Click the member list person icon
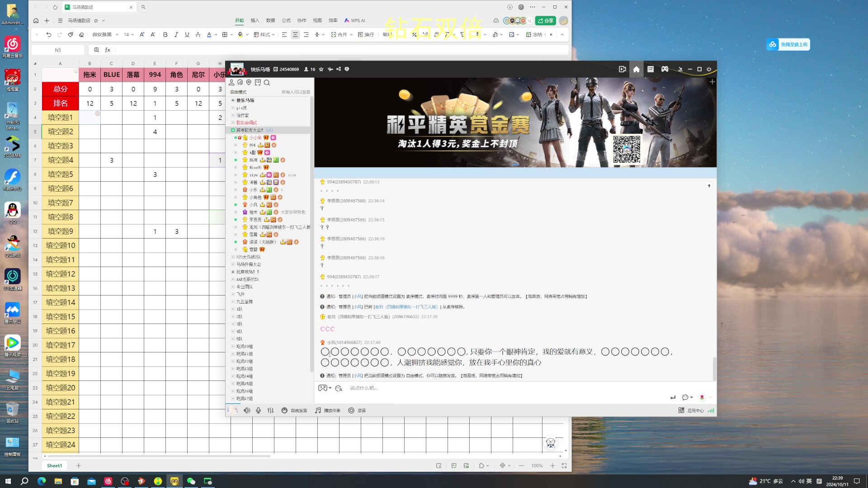This screenshot has height=488, width=868. coord(231,82)
